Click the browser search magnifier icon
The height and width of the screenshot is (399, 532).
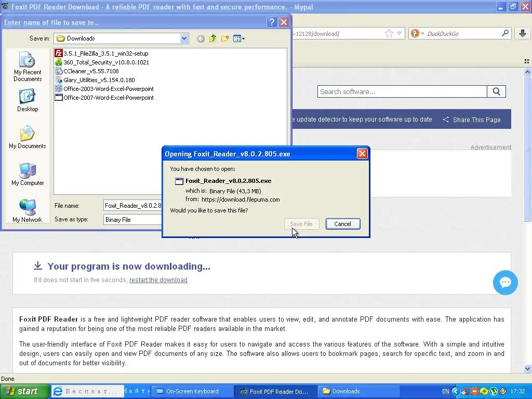tap(505, 33)
